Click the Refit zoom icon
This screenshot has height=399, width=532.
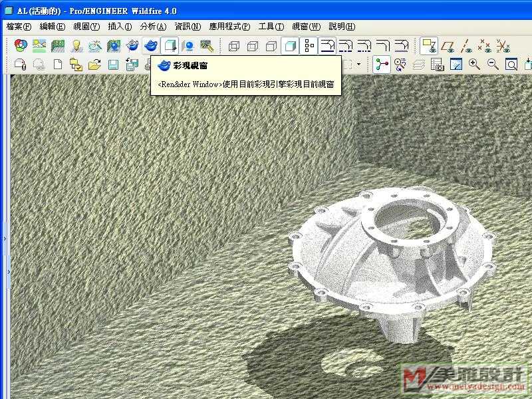coord(511,64)
